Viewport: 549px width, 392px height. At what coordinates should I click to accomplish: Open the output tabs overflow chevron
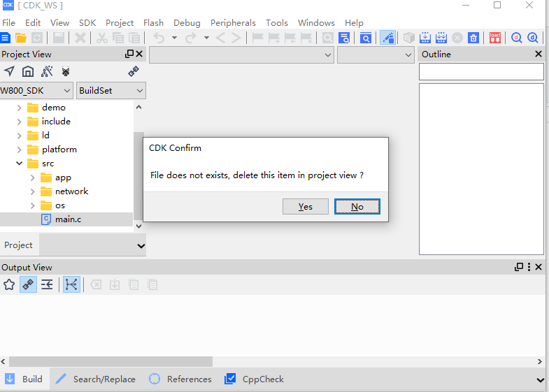point(540,379)
